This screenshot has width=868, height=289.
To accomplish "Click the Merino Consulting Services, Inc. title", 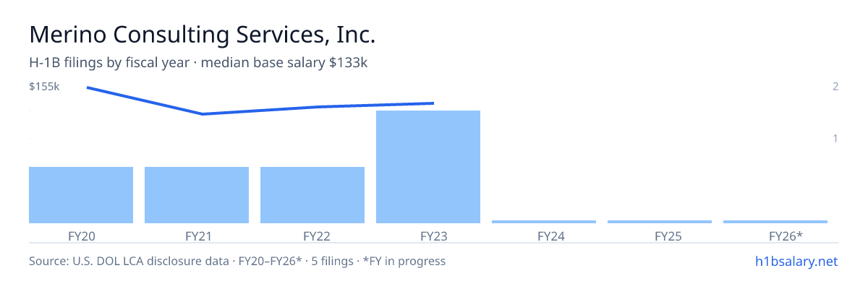I will (203, 35).
